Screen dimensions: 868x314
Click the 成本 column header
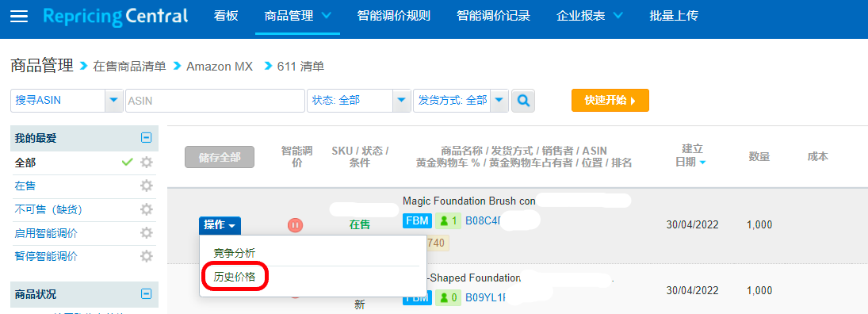coord(817,157)
